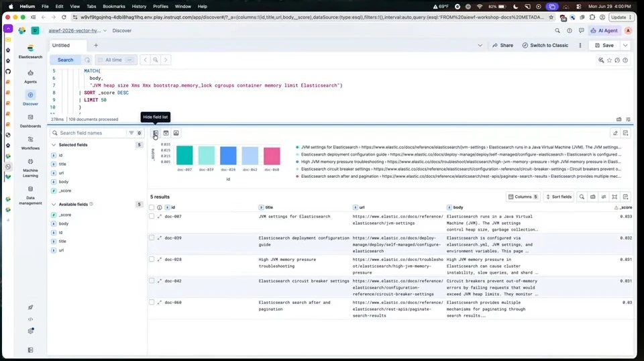
Task: Click the edit visualization pencil icon
Action: pyautogui.click(x=615, y=133)
